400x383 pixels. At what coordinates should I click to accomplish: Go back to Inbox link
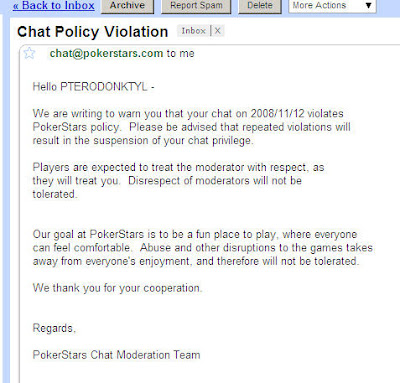54,6
